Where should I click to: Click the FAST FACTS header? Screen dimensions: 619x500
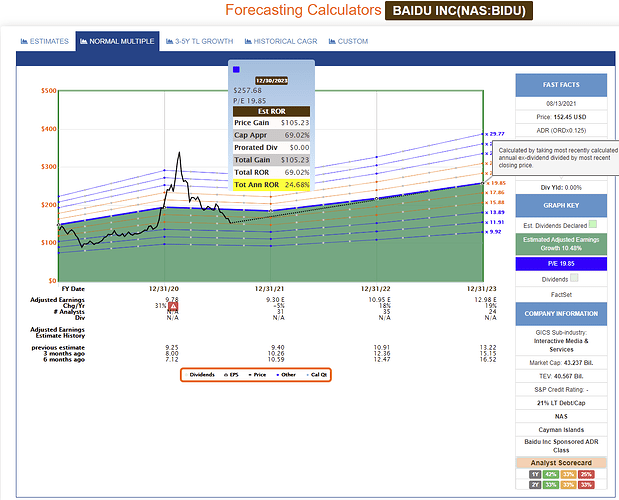click(x=561, y=85)
